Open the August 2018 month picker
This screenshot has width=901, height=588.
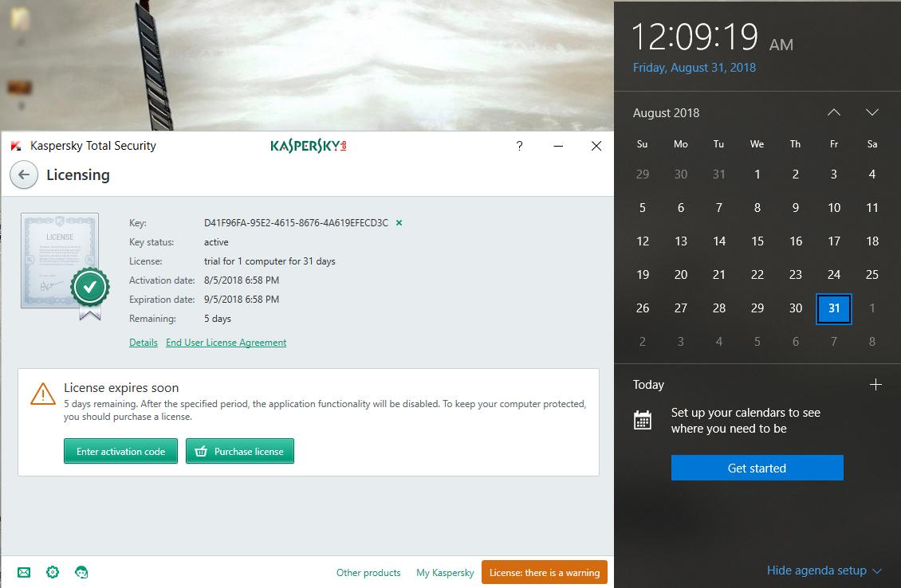click(666, 113)
